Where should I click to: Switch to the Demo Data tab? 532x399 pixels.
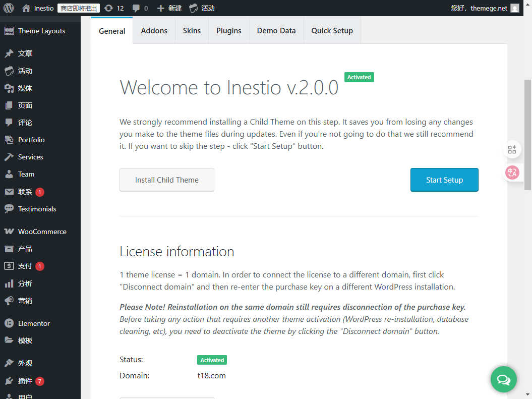(x=276, y=31)
